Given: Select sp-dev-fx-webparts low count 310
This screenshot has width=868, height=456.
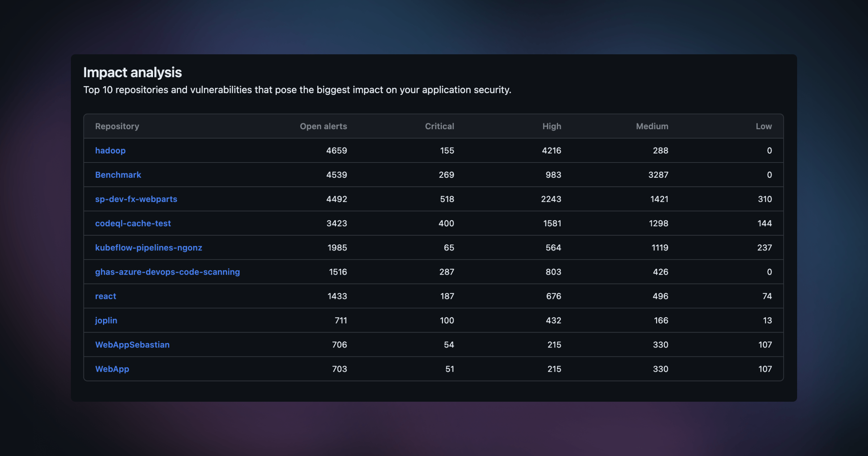Looking at the screenshot, I should pyautogui.click(x=765, y=199).
